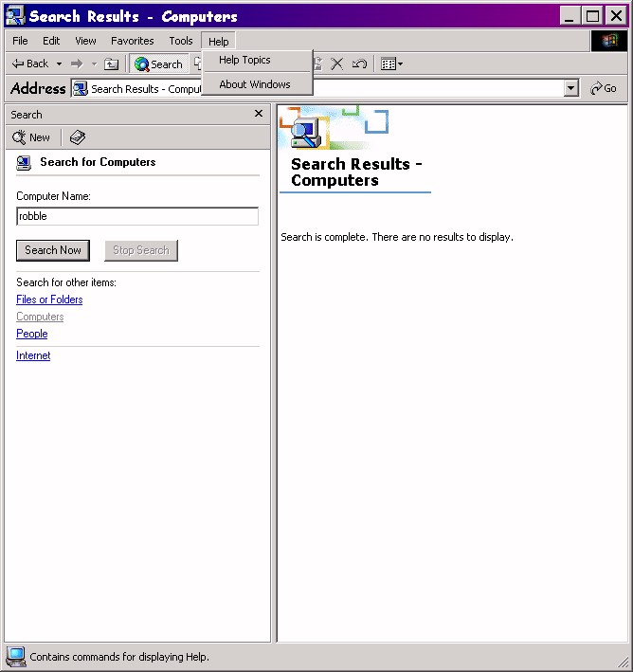Click the Search Now button
The image size is (633, 672).
tap(53, 250)
